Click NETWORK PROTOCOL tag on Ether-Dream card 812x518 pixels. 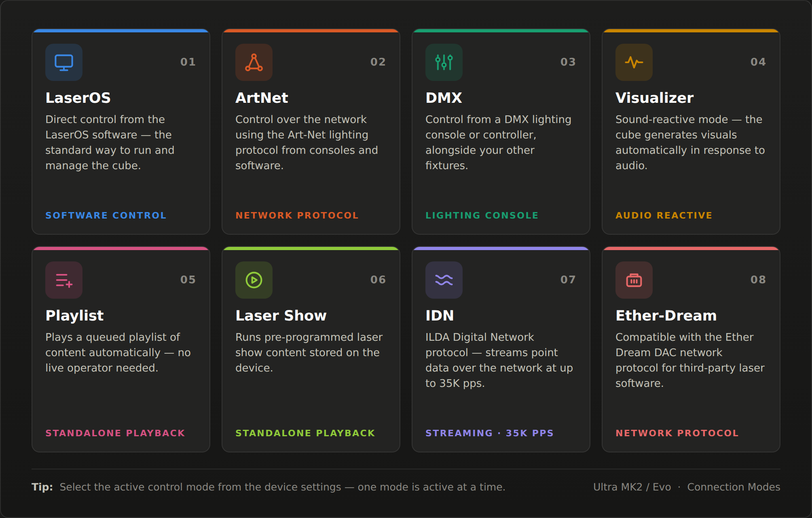point(677,433)
